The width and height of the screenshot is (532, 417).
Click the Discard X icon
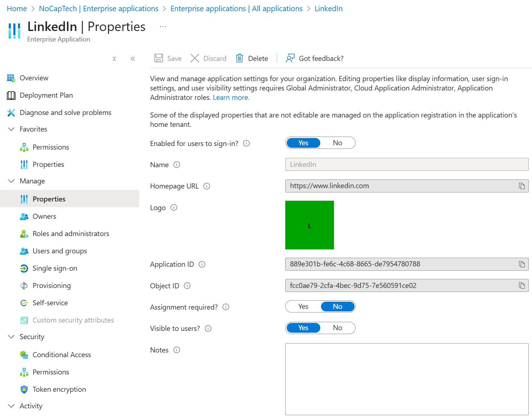pos(195,58)
